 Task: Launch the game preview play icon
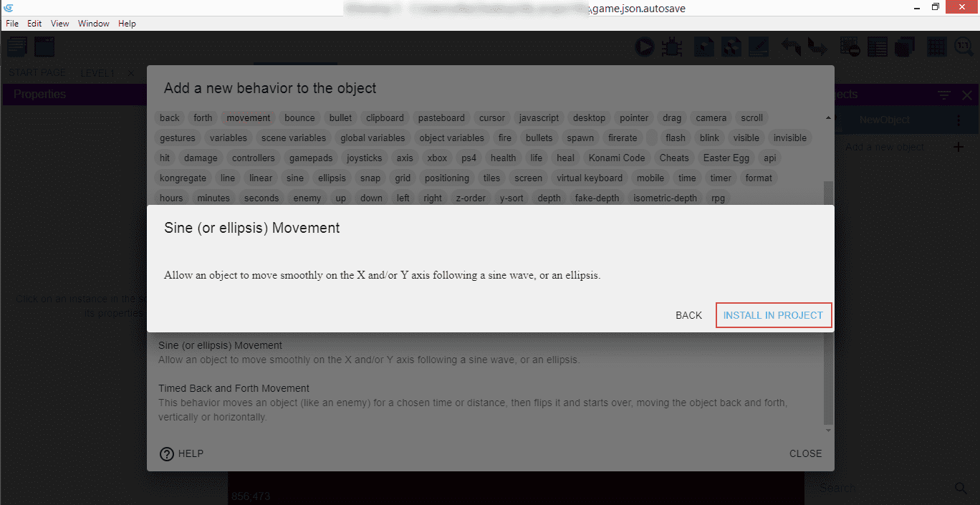644,47
